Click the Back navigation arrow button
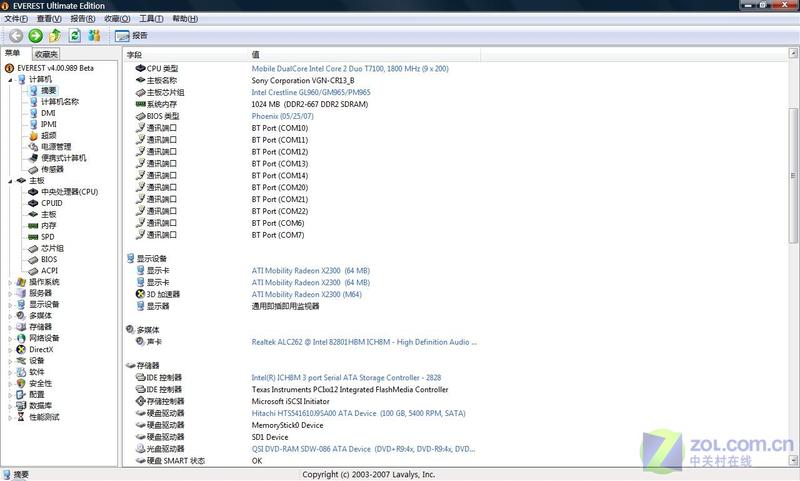Viewport: 800px width, 481px height. pyautogui.click(x=16, y=36)
